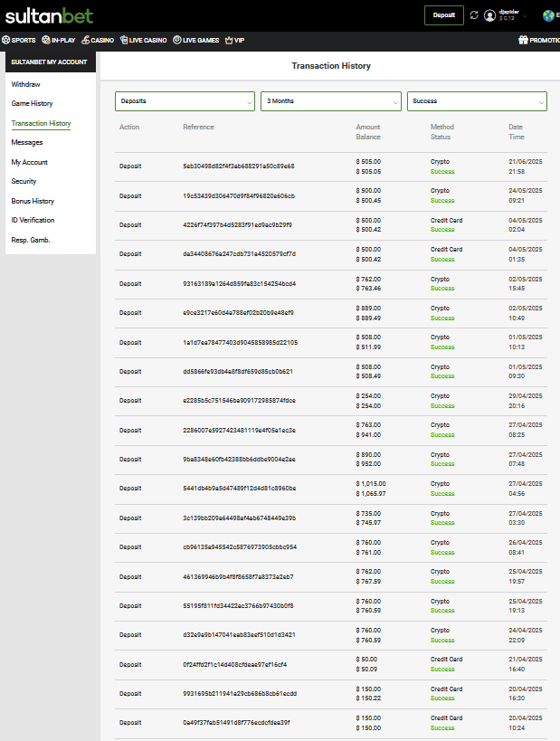The image size is (560, 741).
Task: Click reference 1e1d7ea78477403d9045858985d22105
Action: (x=240, y=342)
